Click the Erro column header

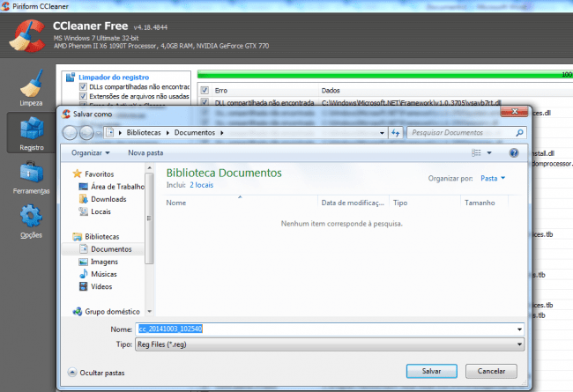tap(220, 90)
